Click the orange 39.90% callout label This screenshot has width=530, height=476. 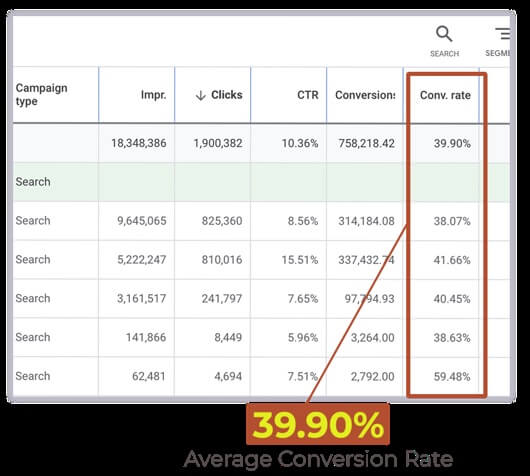coord(318,424)
